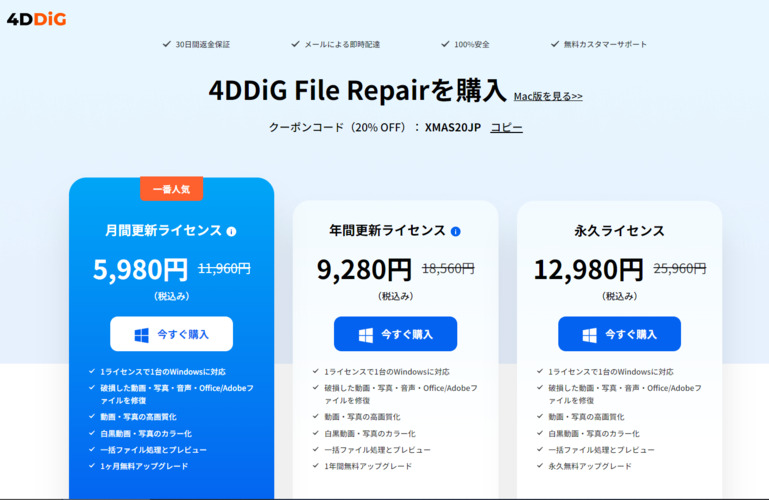
Task: Click the 月間更新ライセンス title
Action: click(164, 230)
